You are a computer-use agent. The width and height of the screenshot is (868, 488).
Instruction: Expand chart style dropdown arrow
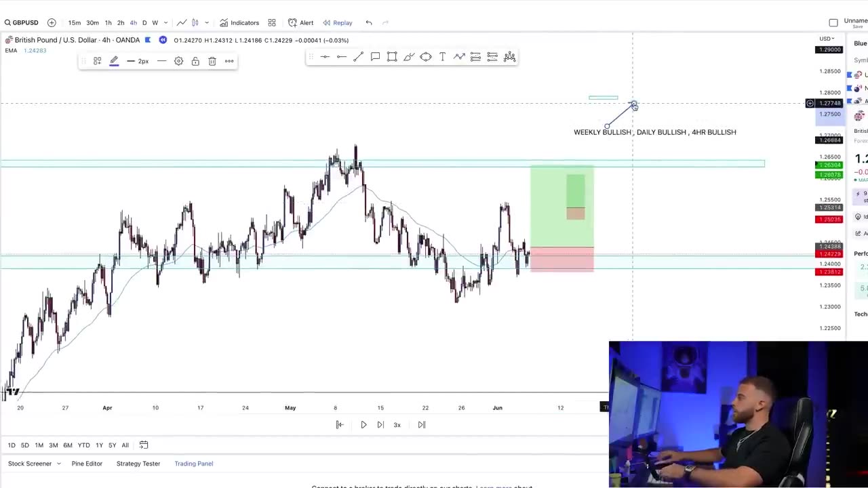[x=207, y=22]
